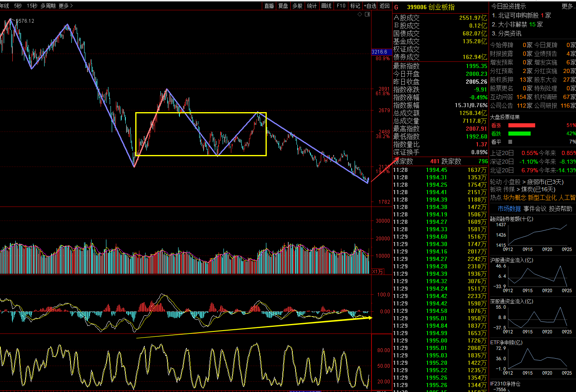Viewport: 576px width, 392px height.
Task: Click the red G icon beside 399006
Action: coord(397,7)
